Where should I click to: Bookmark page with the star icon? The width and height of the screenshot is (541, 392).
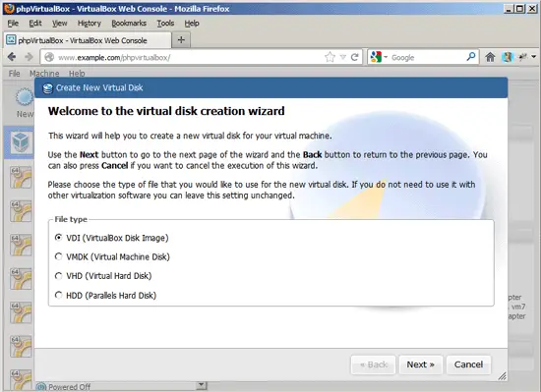coord(330,57)
